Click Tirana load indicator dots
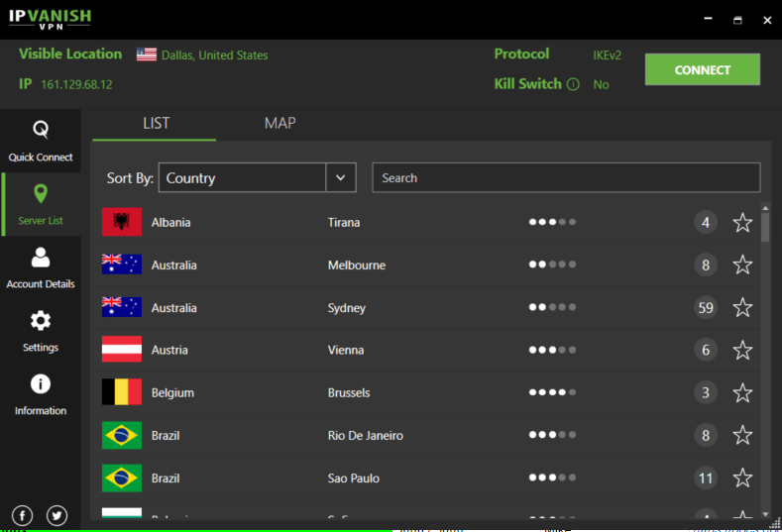This screenshot has height=532, width=782. (552, 222)
